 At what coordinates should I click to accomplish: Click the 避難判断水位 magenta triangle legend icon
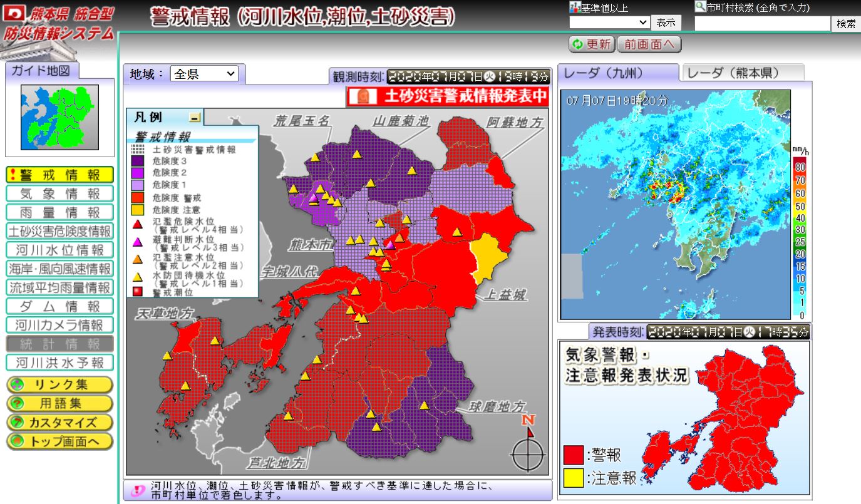click(138, 242)
